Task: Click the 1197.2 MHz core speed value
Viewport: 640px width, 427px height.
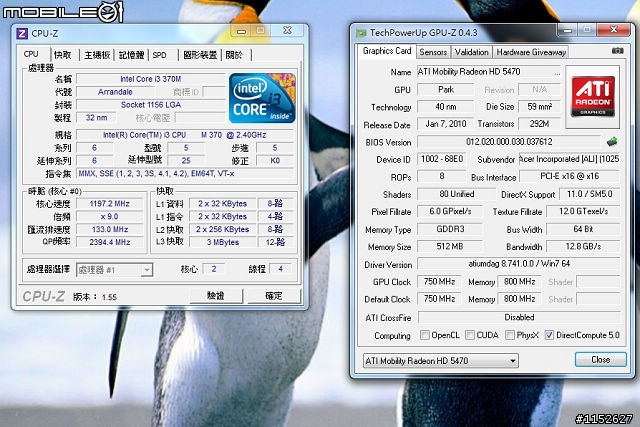Action: point(109,203)
